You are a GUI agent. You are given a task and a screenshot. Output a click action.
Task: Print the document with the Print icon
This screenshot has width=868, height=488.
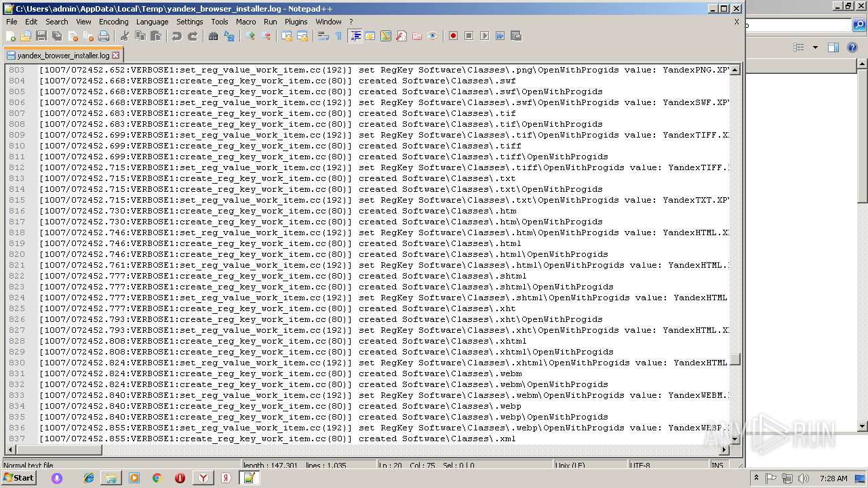pyautogui.click(x=104, y=36)
